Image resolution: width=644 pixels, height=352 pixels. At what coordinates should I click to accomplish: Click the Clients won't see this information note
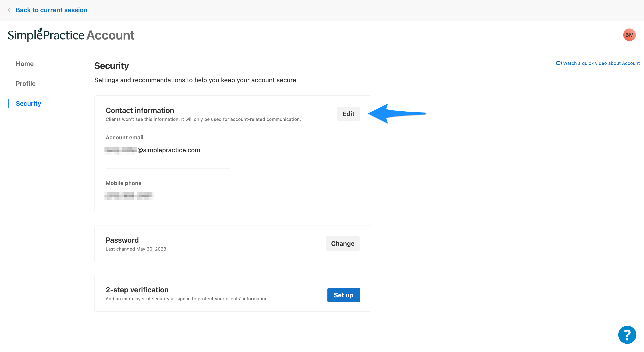203,119
